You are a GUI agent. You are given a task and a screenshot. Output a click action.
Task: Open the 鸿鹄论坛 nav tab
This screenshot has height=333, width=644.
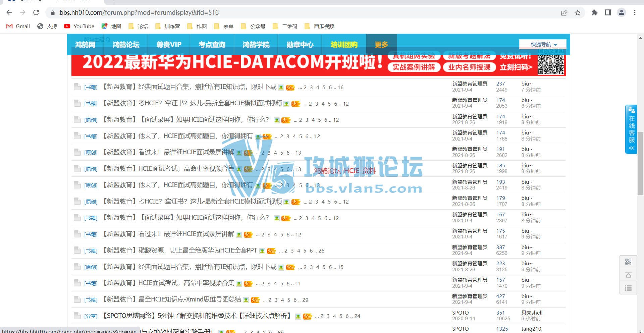(x=126, y=45)
